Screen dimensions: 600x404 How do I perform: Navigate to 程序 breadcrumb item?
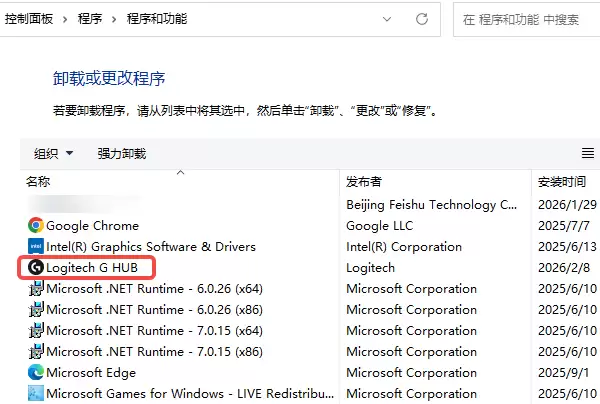90,19
